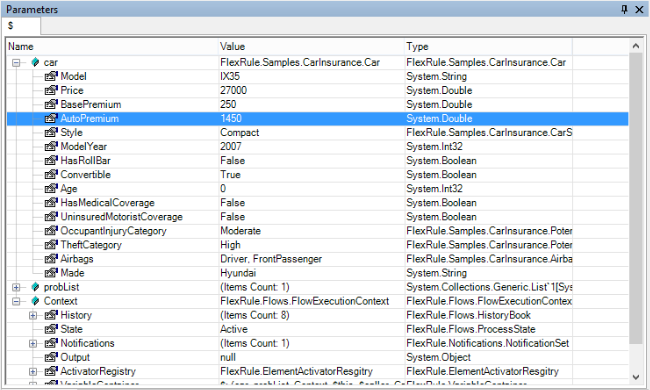Select the TheftCategory row label
650x390 pixels.
pyautogui.click(x=91, y=245)
